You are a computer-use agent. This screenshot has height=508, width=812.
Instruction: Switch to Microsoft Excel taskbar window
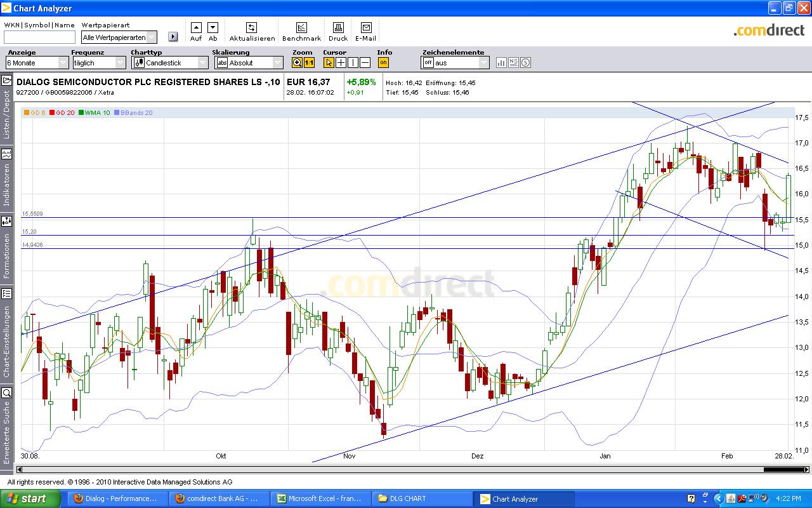(320, 498)
